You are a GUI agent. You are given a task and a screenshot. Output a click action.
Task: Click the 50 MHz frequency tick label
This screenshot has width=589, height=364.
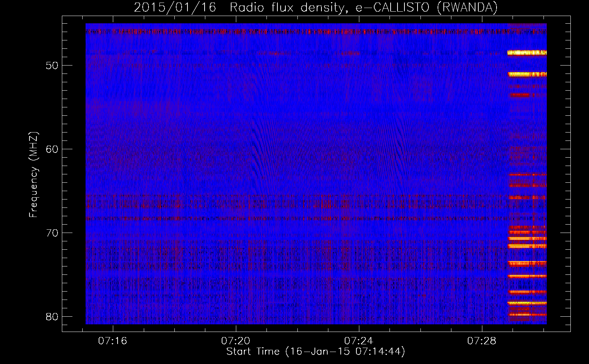click(52, 66)
